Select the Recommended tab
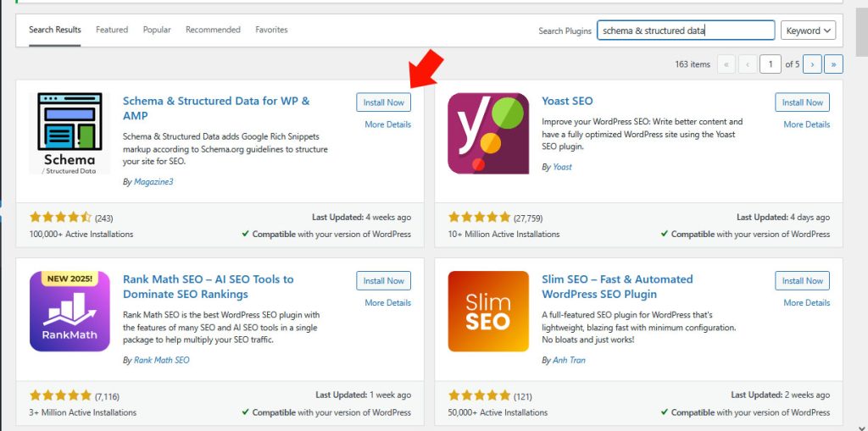 coord(213,30)
